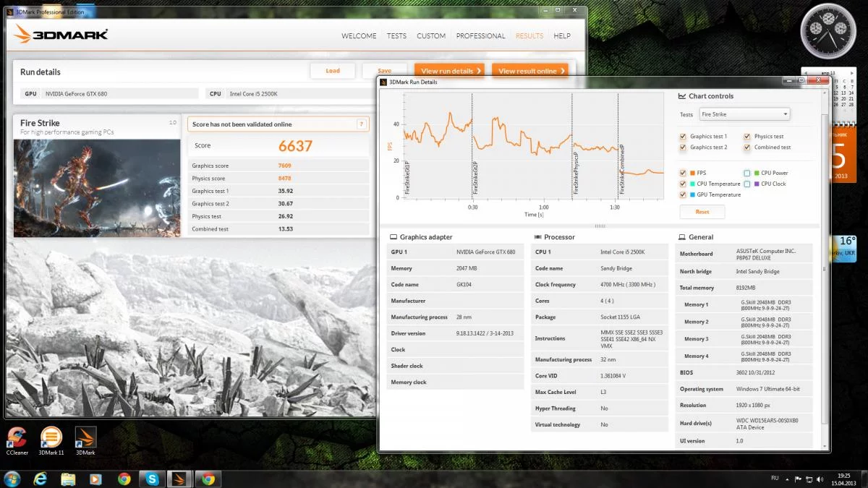Uncheck the Physics test checkbox
The height and width of the screenshot is (488, 868).
(x=746, y=137)
